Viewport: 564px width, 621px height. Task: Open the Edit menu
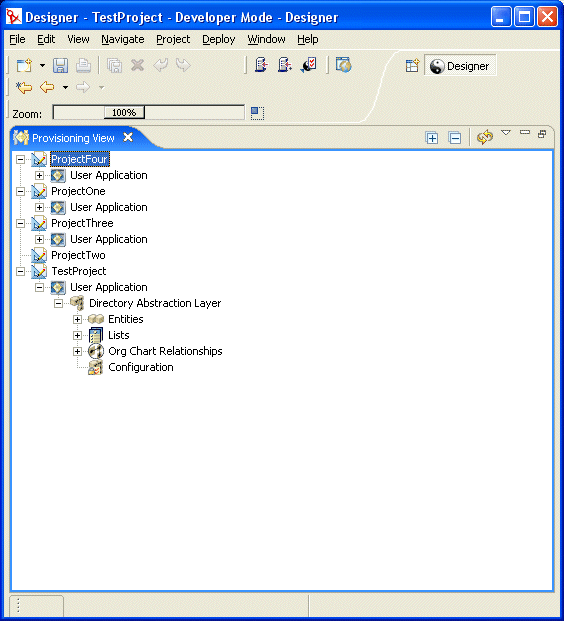[46, 39]
